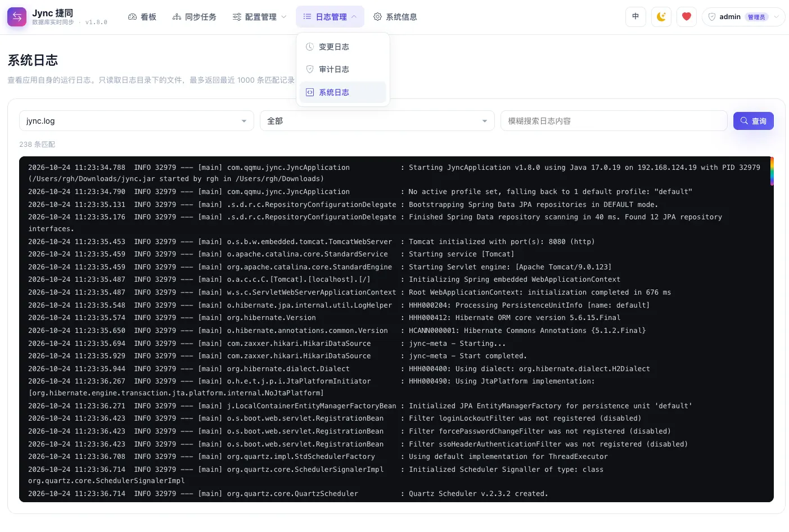Click the 查询 search button
The width and height of the screenshot is (789, 532).
tap(754, 121)
